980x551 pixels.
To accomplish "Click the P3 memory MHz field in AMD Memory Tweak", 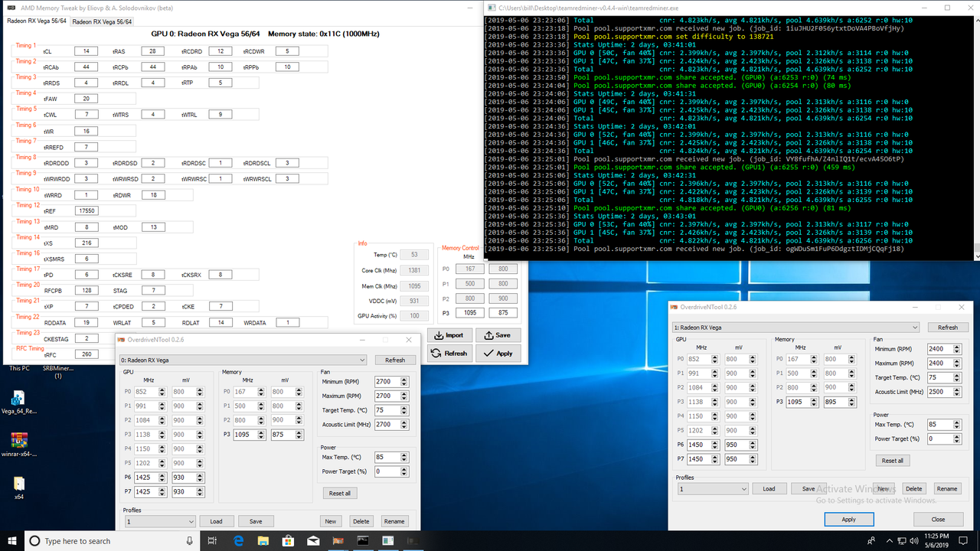I will (x=470, y=312).
